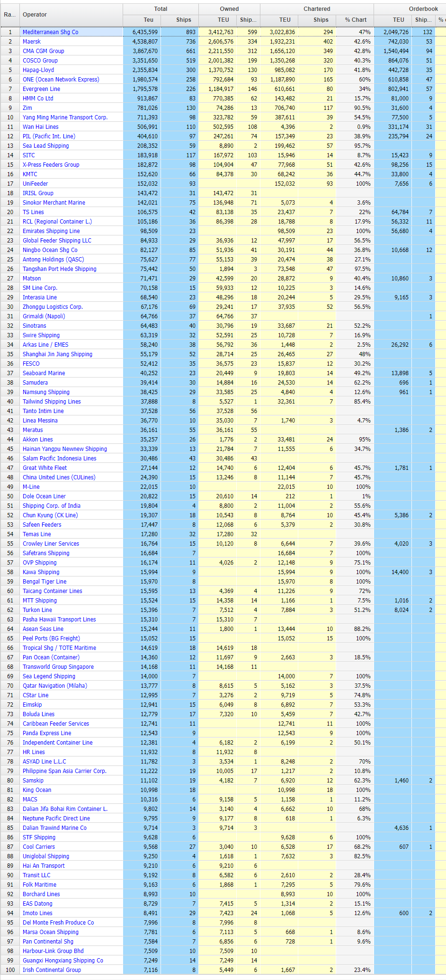The height and width of the screenshot is (980, 446).
Task: Open the X-Press Feeders Group link
Action: [51, 165]
